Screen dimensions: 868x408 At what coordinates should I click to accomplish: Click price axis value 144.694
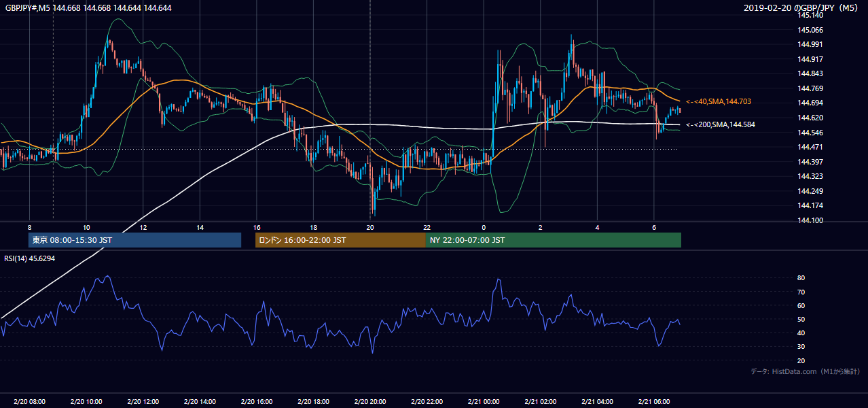pos(810,103)
